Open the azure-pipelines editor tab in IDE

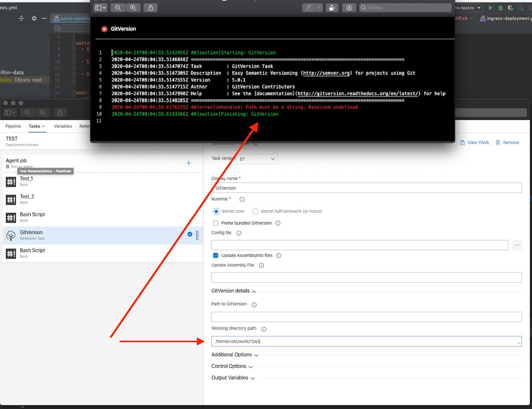pos(71,18)
